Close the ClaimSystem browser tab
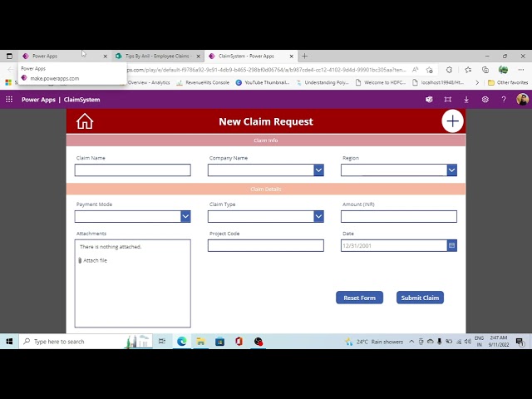Viewport: 532px width, 399px height. [291, 57]
